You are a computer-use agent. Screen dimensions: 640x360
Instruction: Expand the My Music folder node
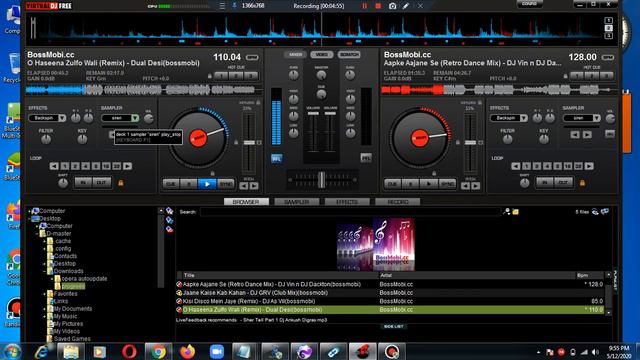tap(44, 316)
